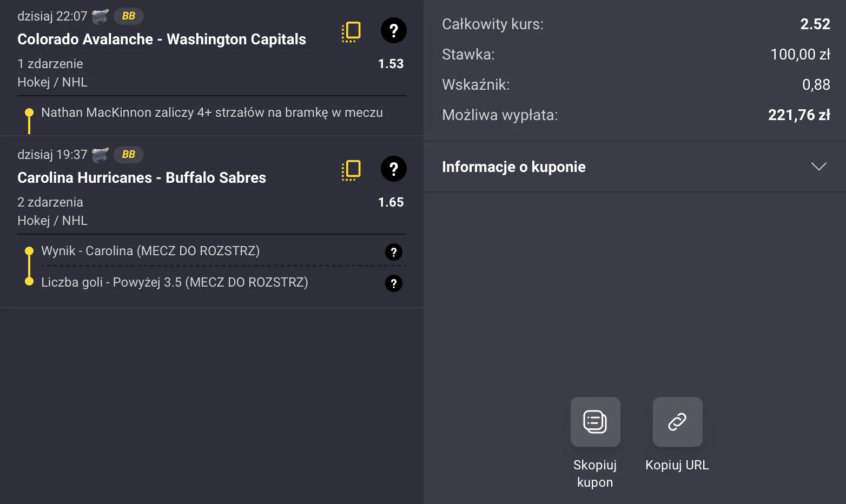Select the Liczba goli Powyżej 3.5 bet
The height and width of the screenshot is (504, 846).
(174, 283)
